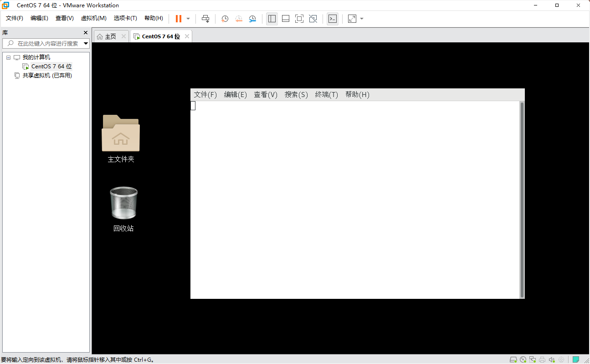Collapse the 我的计算机 tree node

8,57
